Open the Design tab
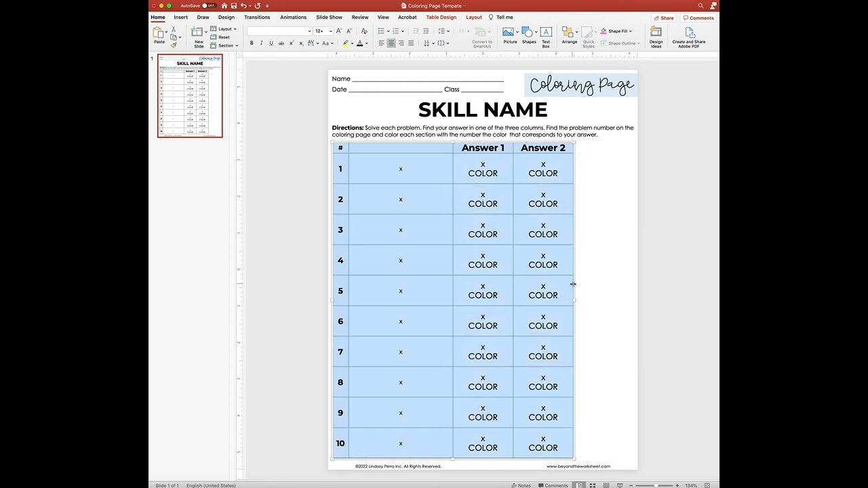 226,17
